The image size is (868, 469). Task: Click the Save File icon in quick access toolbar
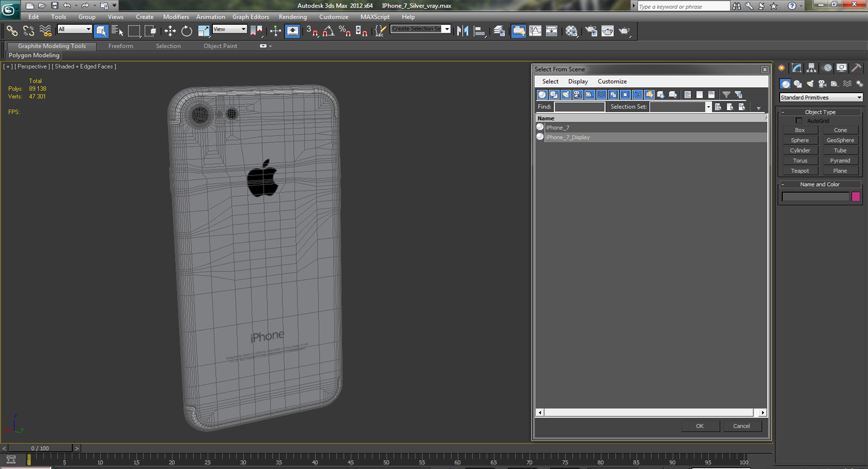[x=55, y=5]
